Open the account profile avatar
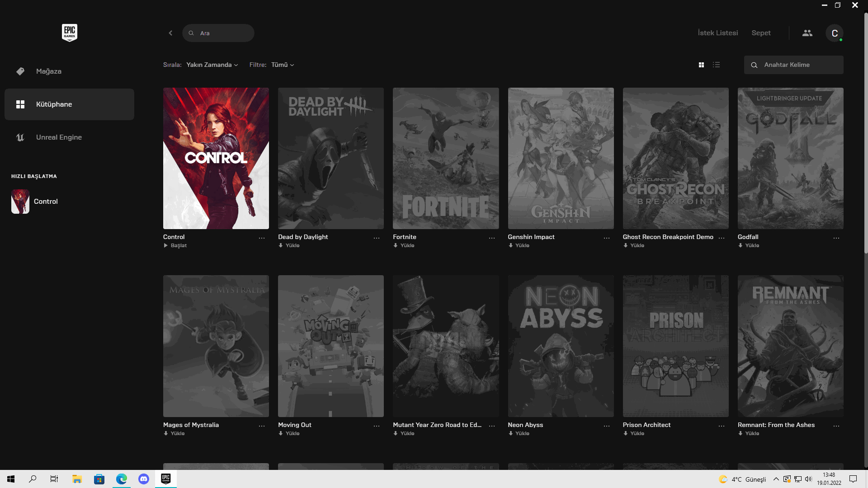Viewport: 868px width, 488px height. click(835, 33)
